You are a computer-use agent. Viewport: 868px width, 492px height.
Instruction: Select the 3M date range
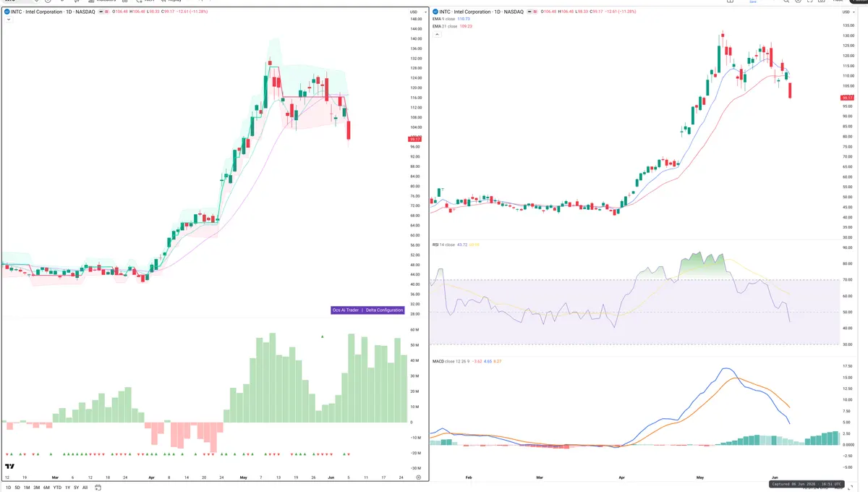click(36, 488)
